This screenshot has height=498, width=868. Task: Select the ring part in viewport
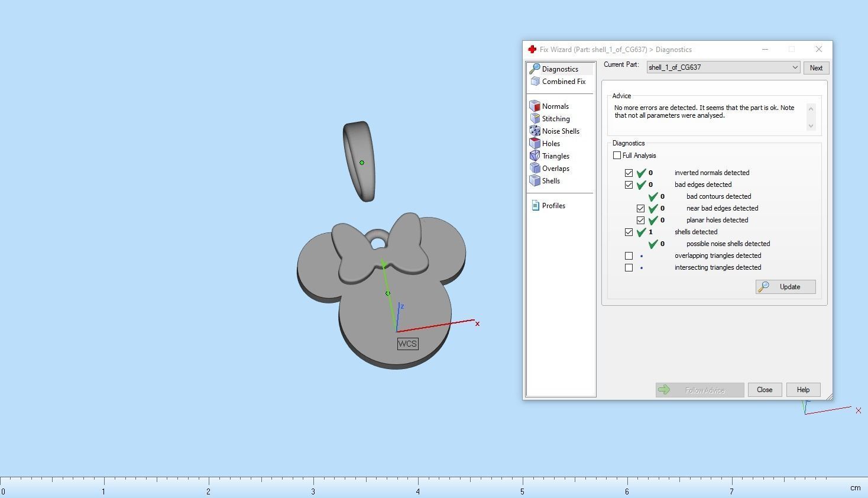coord(358,161)
